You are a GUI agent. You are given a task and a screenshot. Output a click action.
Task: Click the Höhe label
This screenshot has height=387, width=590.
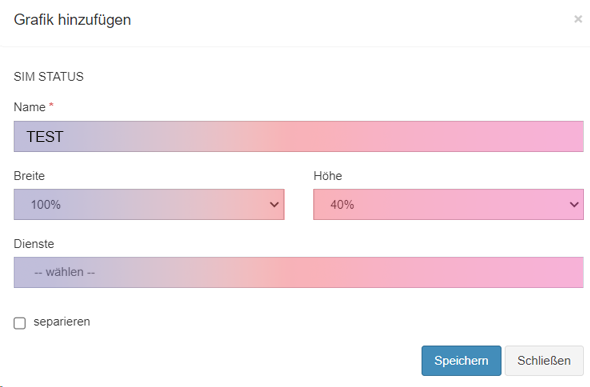[328, 176]
